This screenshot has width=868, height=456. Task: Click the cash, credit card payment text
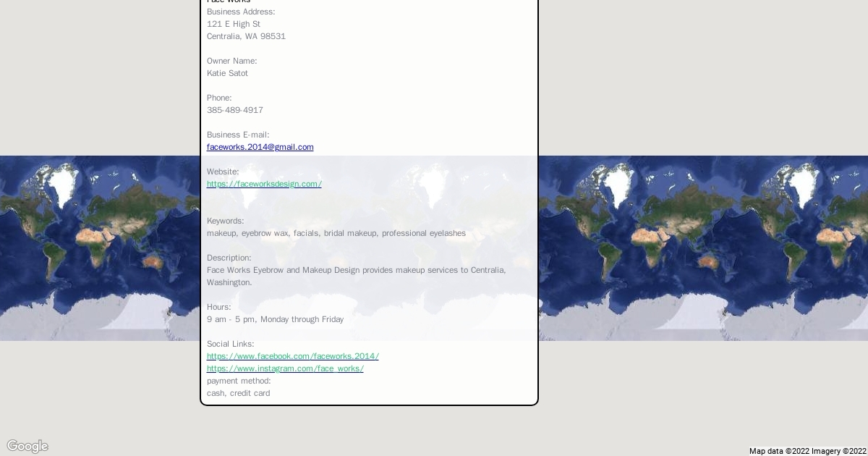point(238,393)
